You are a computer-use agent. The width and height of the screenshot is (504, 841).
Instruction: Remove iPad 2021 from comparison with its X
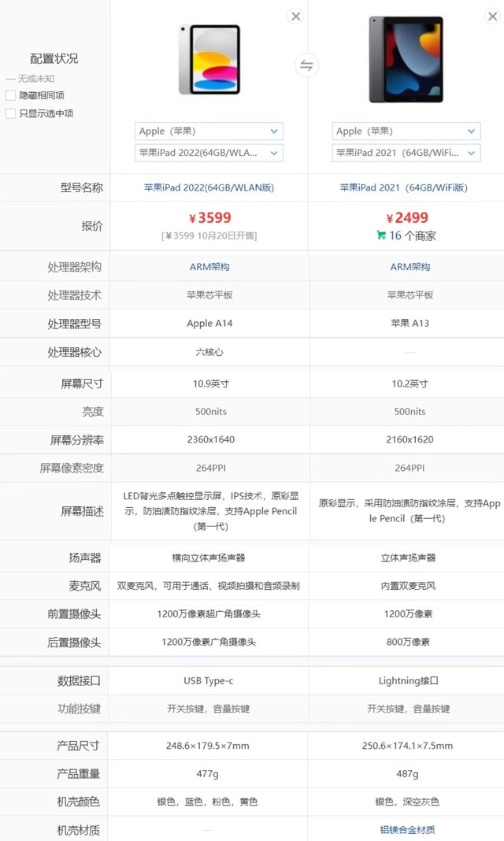tap(492, 16)
